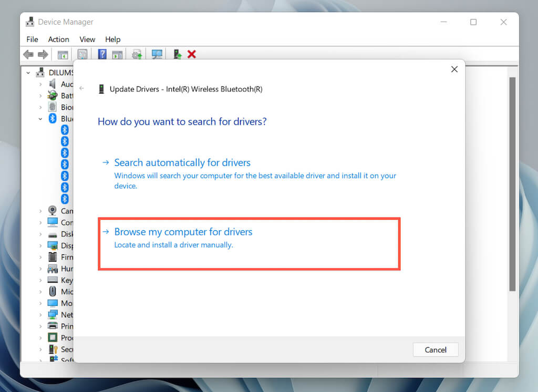Click the blue question mark Help toolbar icon
538x392 pixels.
coord(102,54)
